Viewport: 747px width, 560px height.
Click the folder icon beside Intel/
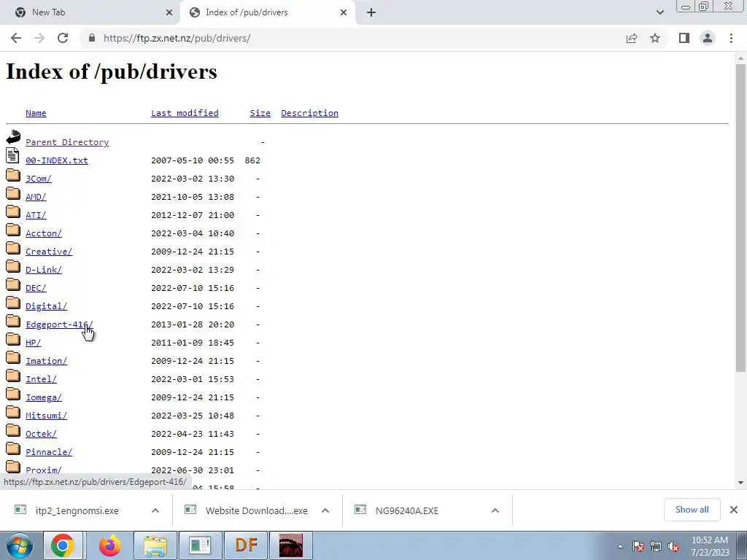13,376
